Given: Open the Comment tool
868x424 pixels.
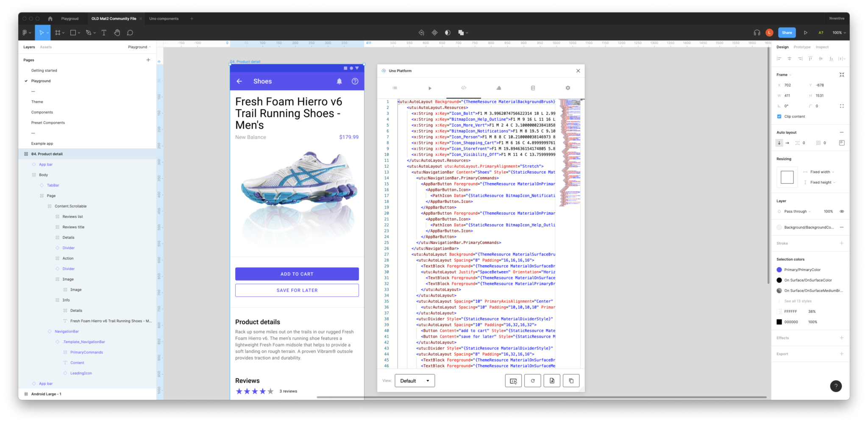Looking at the screenshot, I should (x=130, y=33).
